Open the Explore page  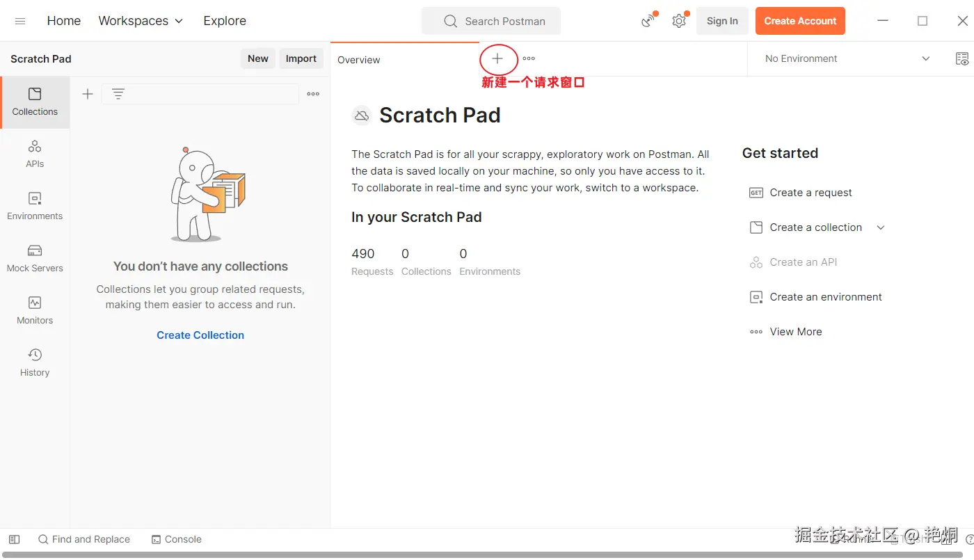225,21
